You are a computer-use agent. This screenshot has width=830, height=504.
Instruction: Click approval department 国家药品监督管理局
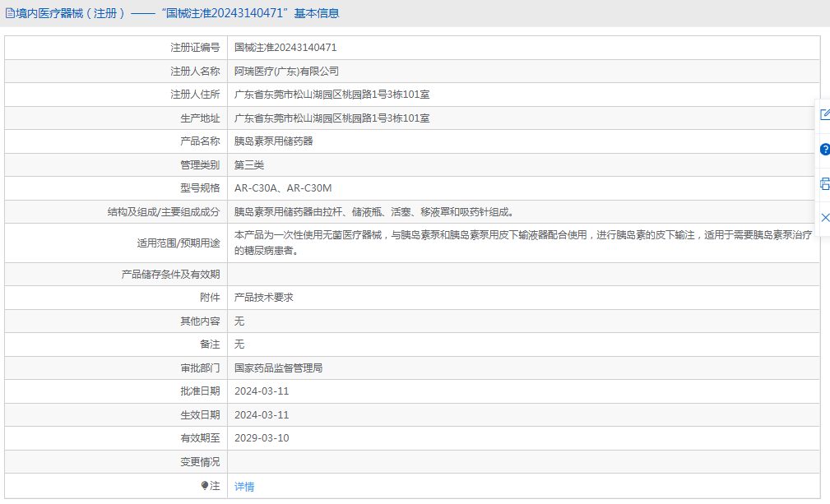pos(278,368)
